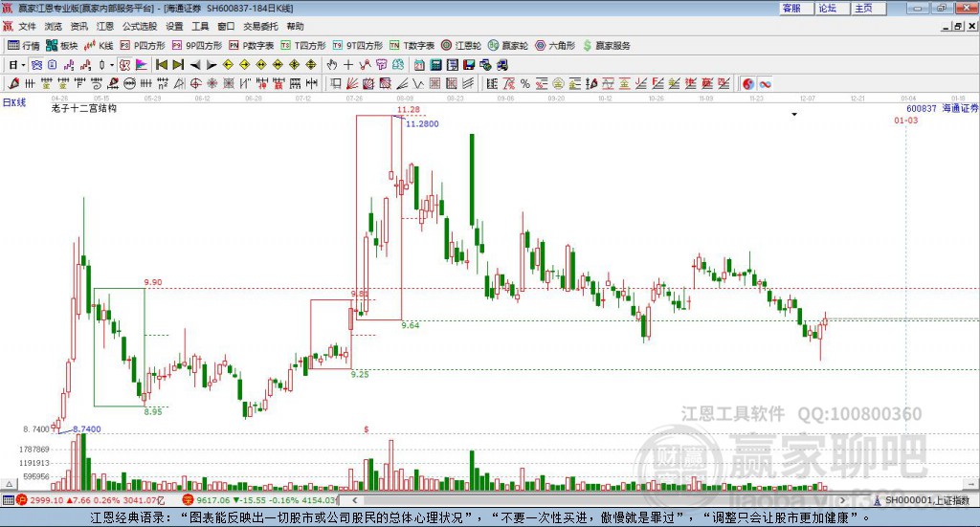Select the spiral drawing tool

[97, 83]
